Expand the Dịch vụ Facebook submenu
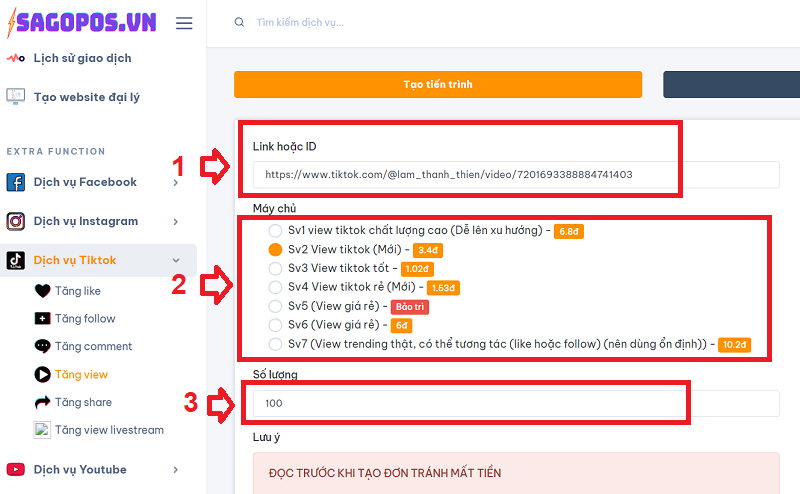The image size is (800, 494). click(176, 182)
